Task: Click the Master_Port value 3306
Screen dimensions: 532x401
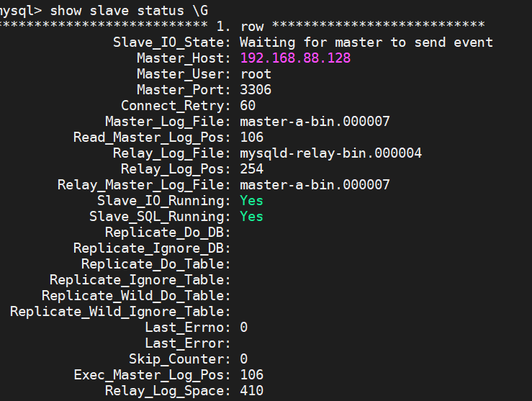Action: coord(256,90)
